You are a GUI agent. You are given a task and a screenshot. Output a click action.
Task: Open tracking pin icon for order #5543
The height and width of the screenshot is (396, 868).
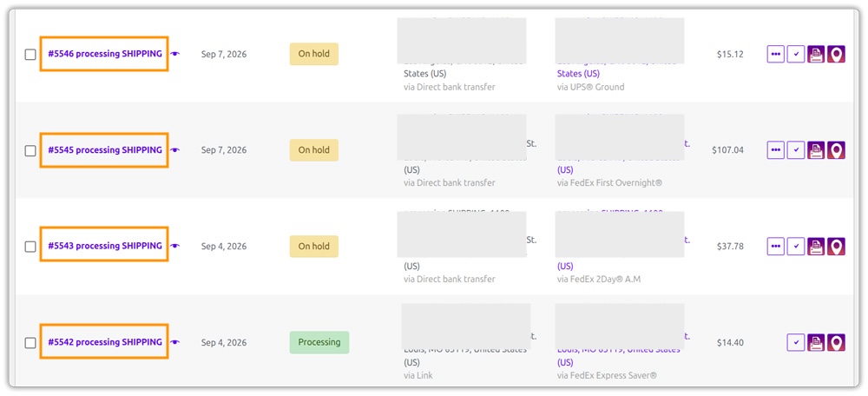(837, 246)
